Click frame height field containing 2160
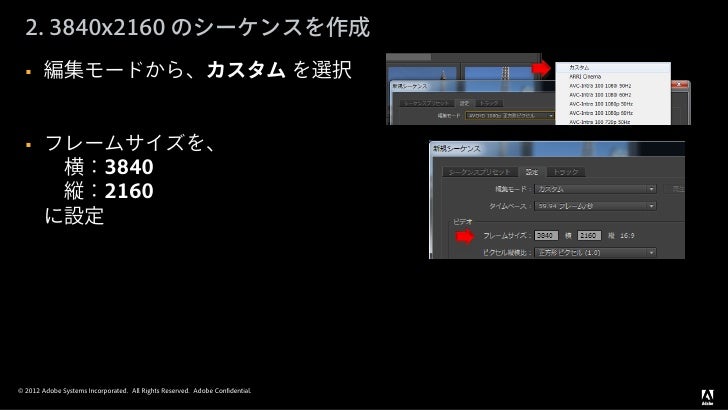Viewport: 728px width, 410px height. (x=589, y=235)
